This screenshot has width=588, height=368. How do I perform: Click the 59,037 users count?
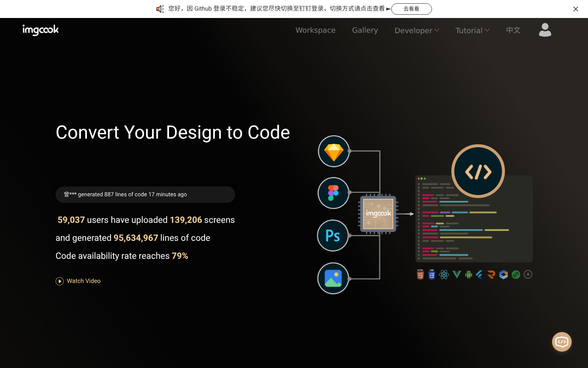(x=71, y=220)
